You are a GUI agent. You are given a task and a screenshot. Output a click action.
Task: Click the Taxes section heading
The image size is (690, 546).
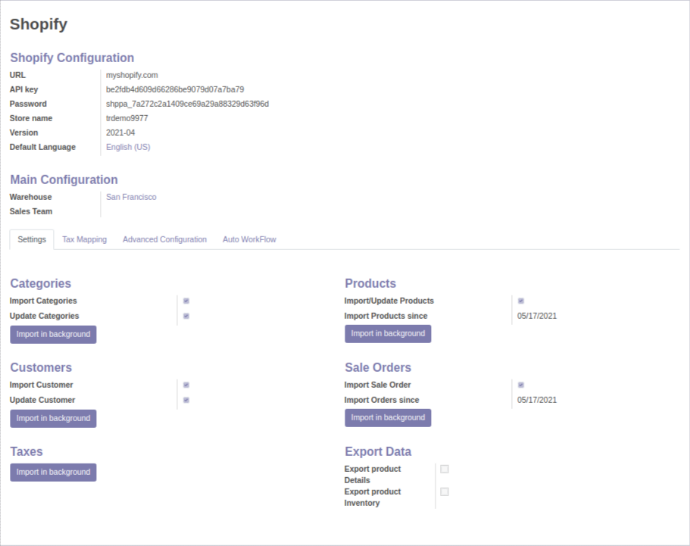point(26,451)
